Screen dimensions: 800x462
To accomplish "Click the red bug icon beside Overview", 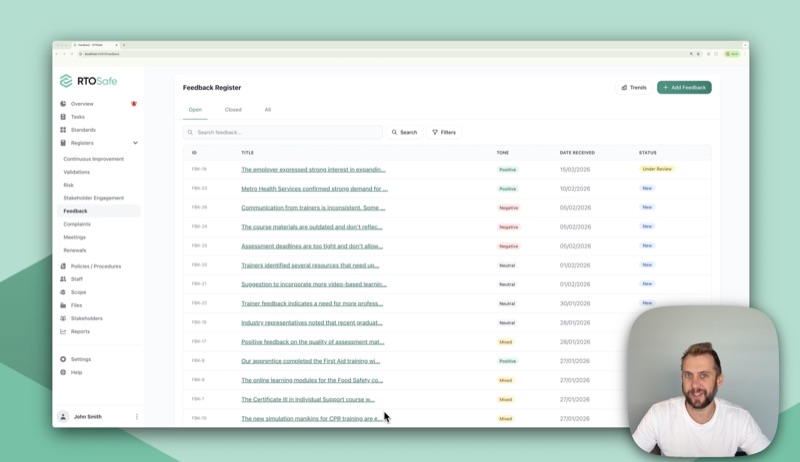I will click(x=134, y=104).
